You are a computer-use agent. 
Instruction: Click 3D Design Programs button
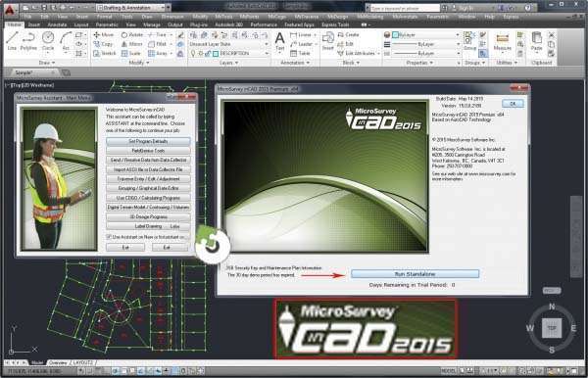coord(148,216)
